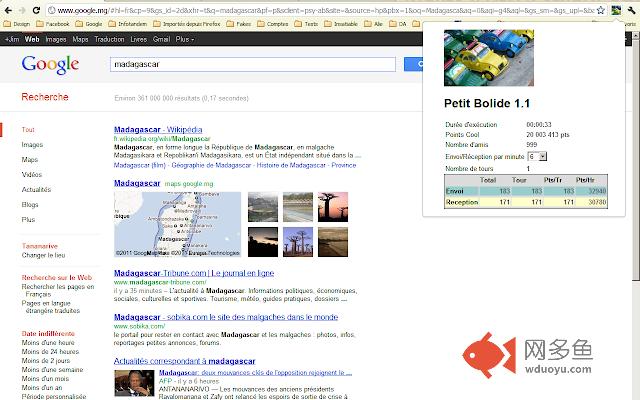Select Images in the left sidebar
The width and height of the screenshot is (640, 400).
(x=32, y=145)
